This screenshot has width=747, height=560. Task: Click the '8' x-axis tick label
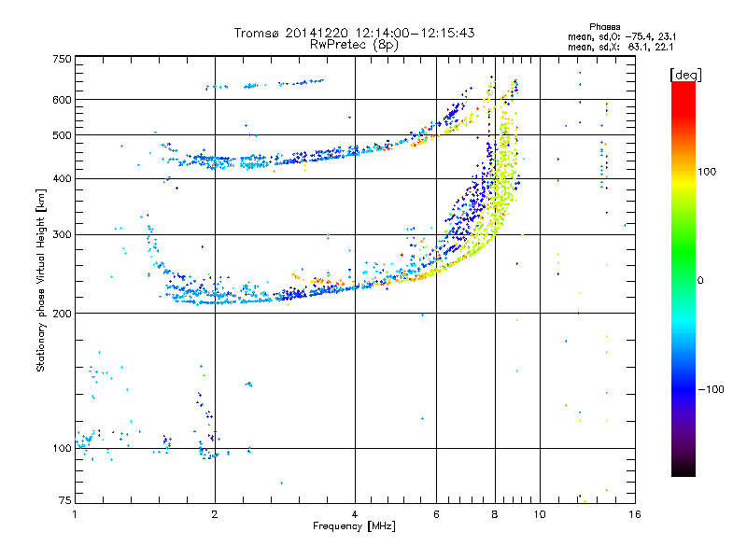495,514
